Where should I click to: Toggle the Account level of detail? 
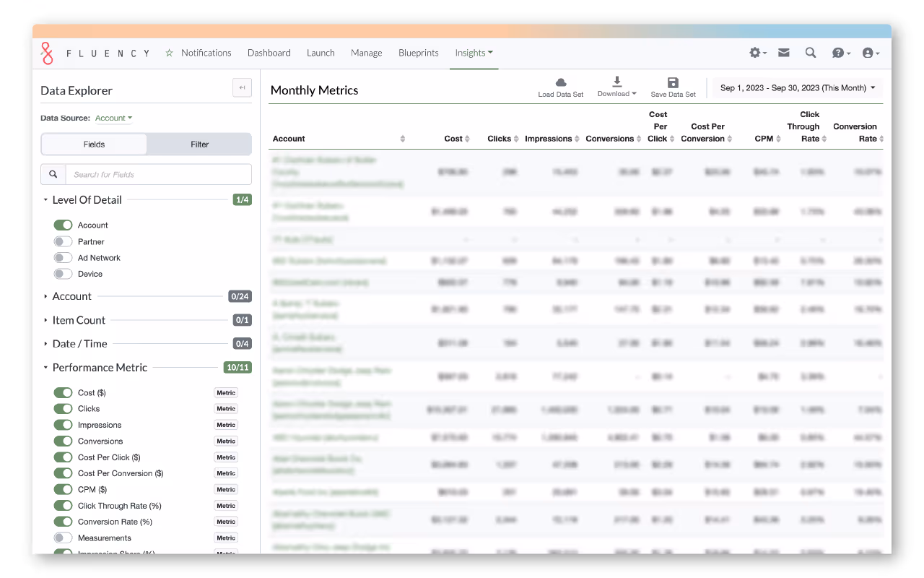[64, 225]
